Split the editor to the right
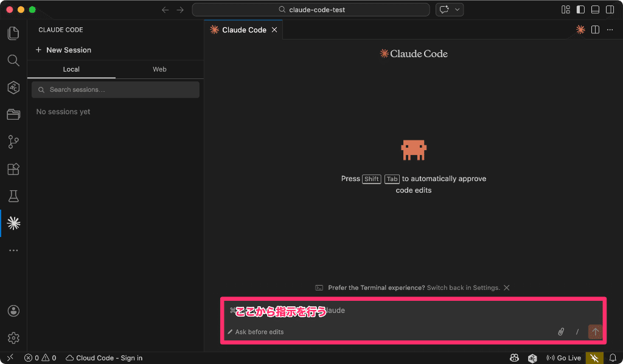The height and width of the screenshot is (364, 623). 595,30
